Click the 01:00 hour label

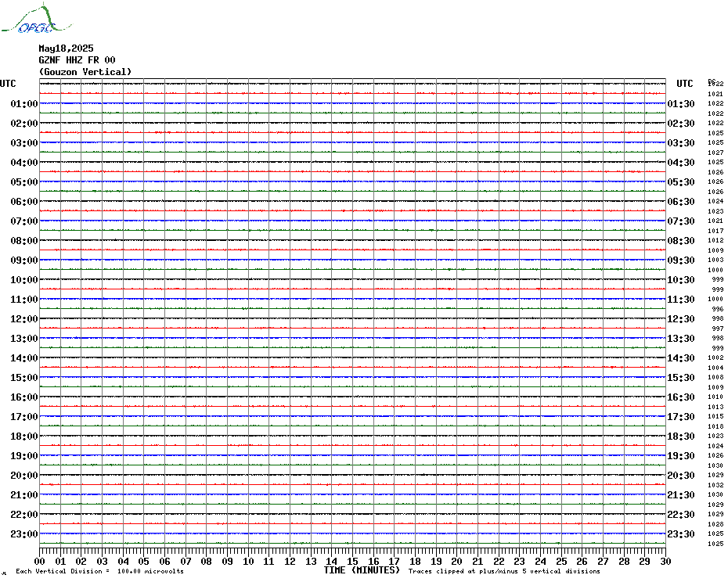pyautogui.click(x=24, y=103)
